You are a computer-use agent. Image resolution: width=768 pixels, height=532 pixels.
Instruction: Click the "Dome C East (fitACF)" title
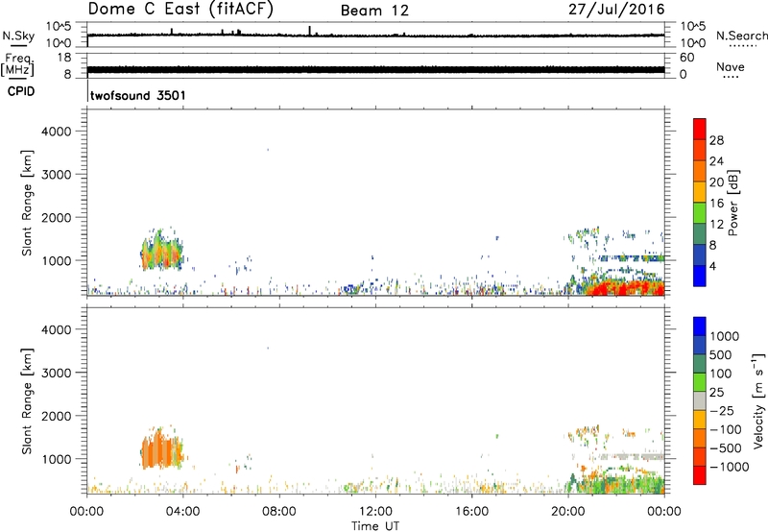pyautogui.click(x=180, y=9)
